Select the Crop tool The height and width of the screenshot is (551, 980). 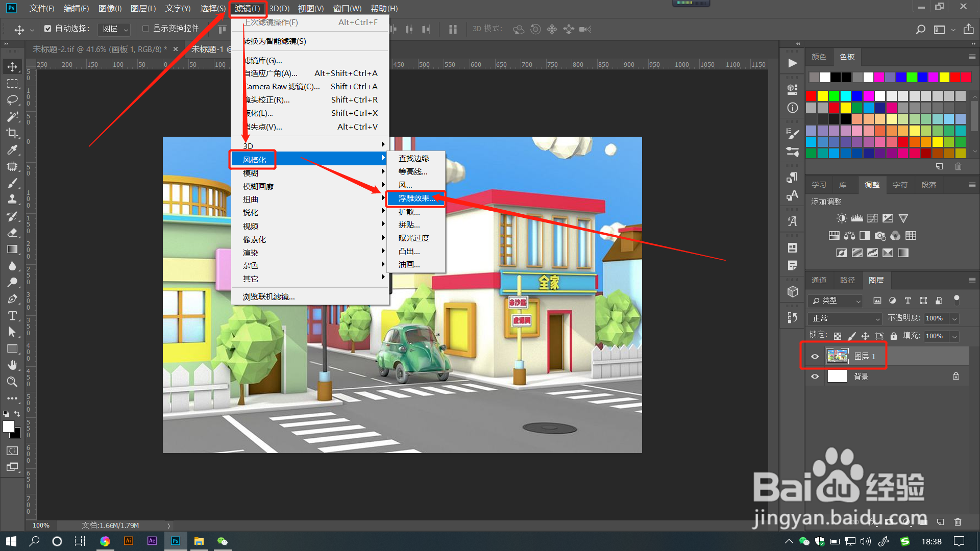[x=12, y=133]
